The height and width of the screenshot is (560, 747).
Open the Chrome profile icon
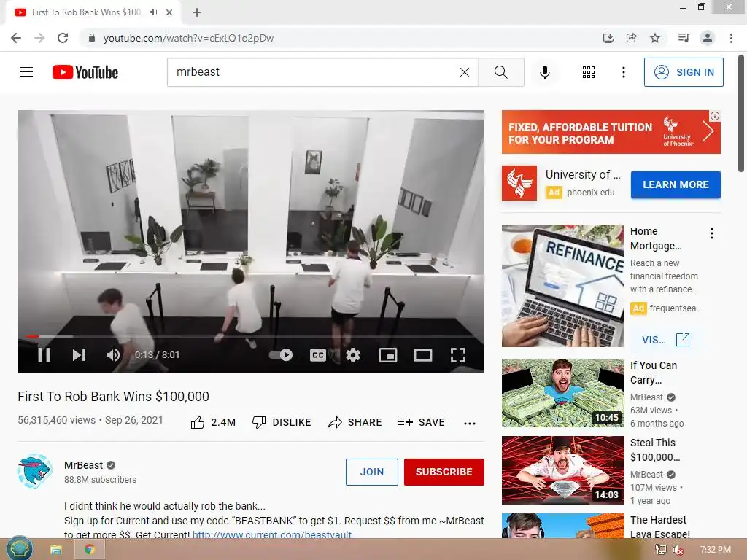pyautogui.click(x=708, y=38)
